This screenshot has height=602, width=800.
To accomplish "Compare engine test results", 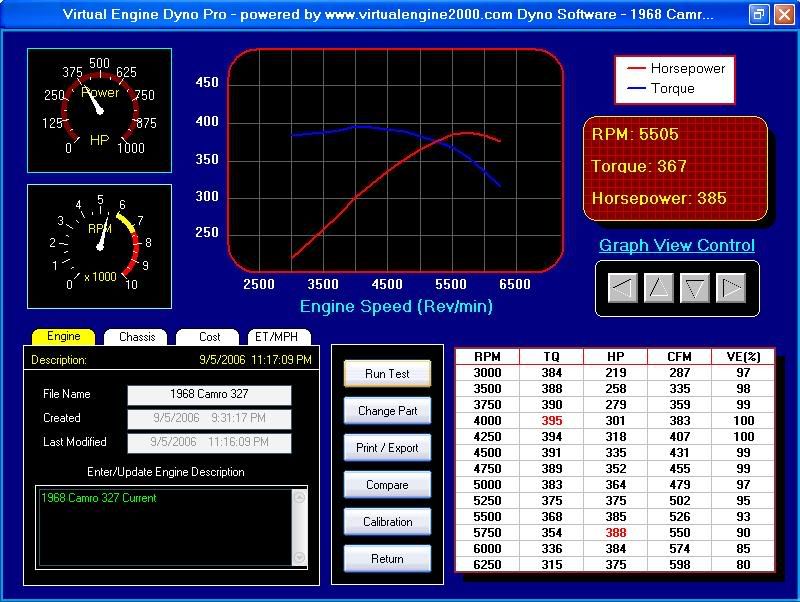I will click(387, 484).
